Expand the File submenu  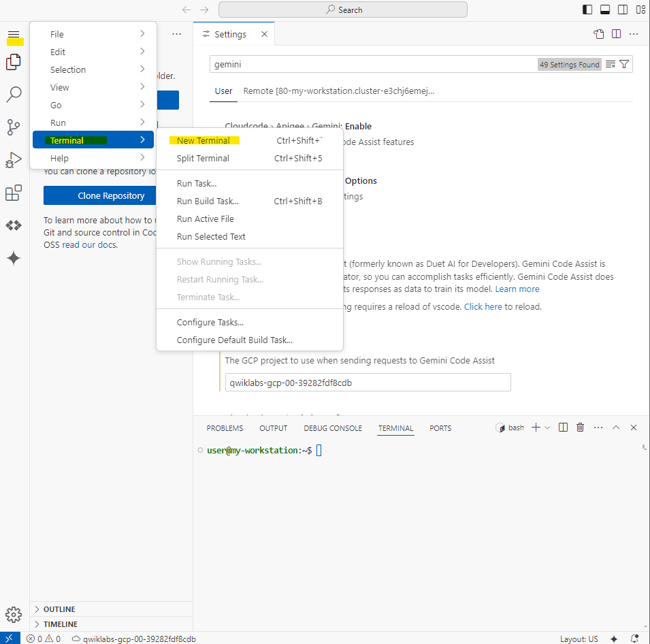(93, 34)
